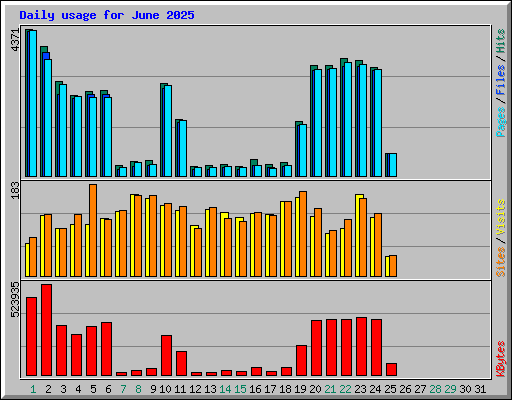512x400 pixels.
Task: Click green weekend day label 15
Action: [240, 389]
